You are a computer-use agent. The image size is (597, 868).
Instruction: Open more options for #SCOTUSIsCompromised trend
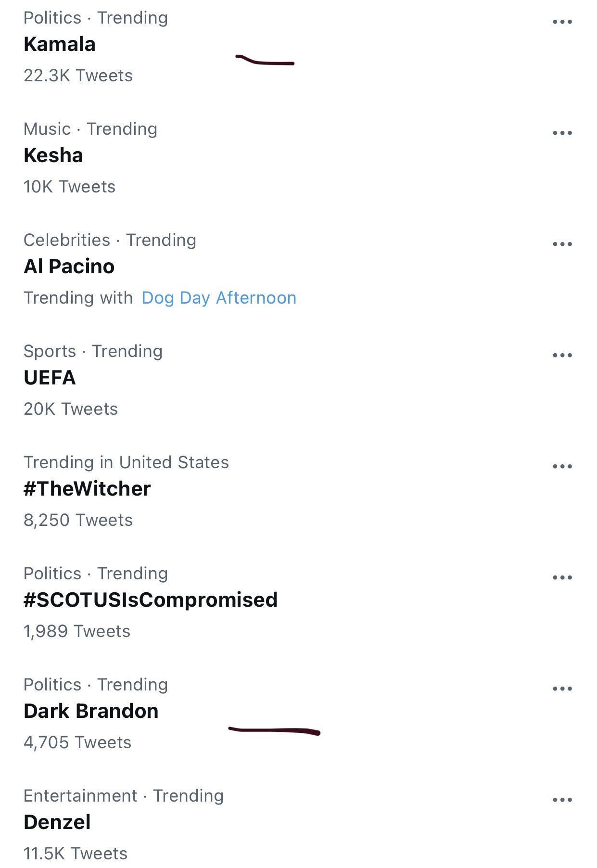coord(562,577)
